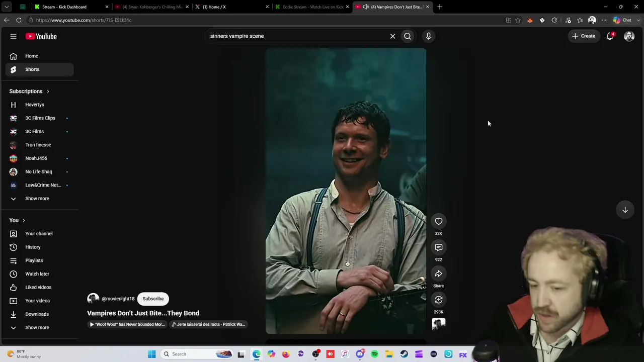Open browser Extensions puzzle icon
The width and height of the screenshot is (644, 362).
(554, 20)
